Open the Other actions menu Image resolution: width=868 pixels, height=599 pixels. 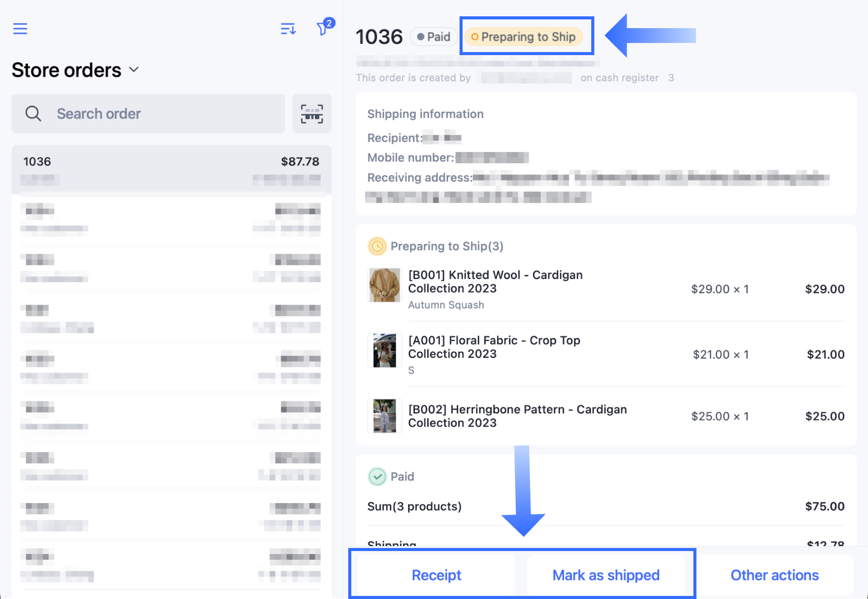pyautogui.click(x=774, y=575)
